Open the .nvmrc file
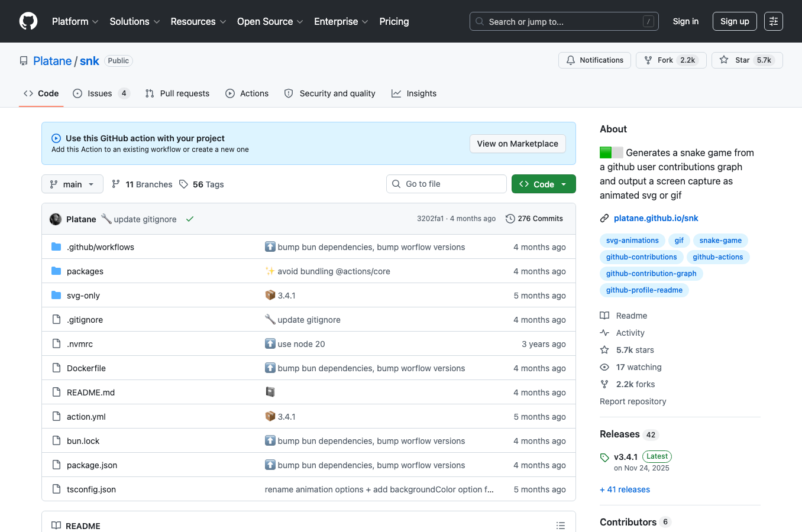The height and width of the screenshot is (532, 802). point(80,344)
